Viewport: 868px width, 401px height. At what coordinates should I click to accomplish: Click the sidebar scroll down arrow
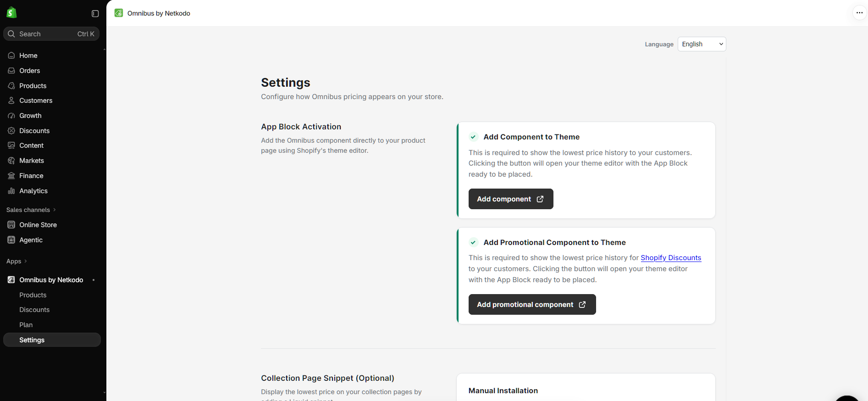tap(105, 393)
